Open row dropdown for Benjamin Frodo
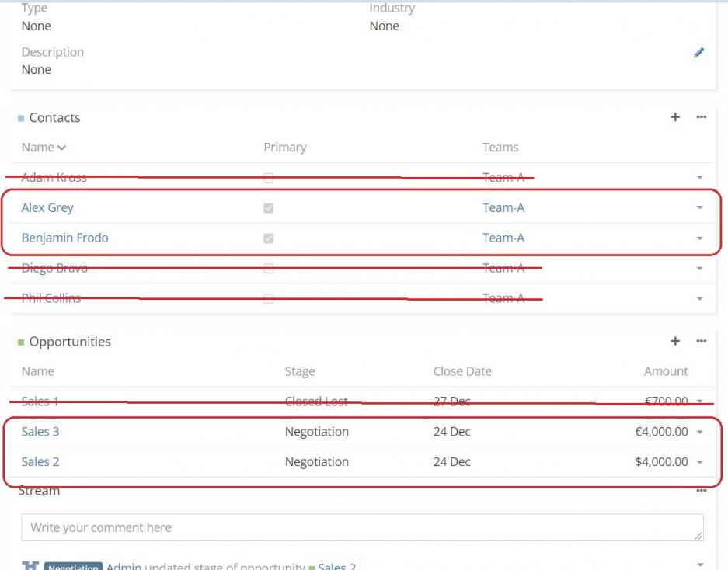Viewport: 728px width, 570px height. pos(699,238)
